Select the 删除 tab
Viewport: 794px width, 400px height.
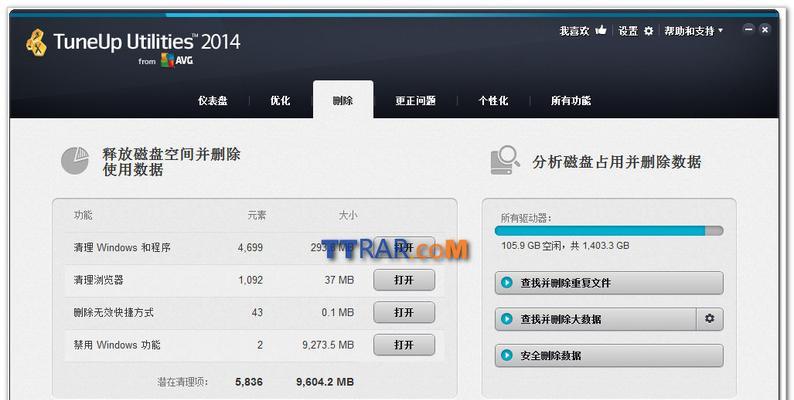tap(343, 100)
